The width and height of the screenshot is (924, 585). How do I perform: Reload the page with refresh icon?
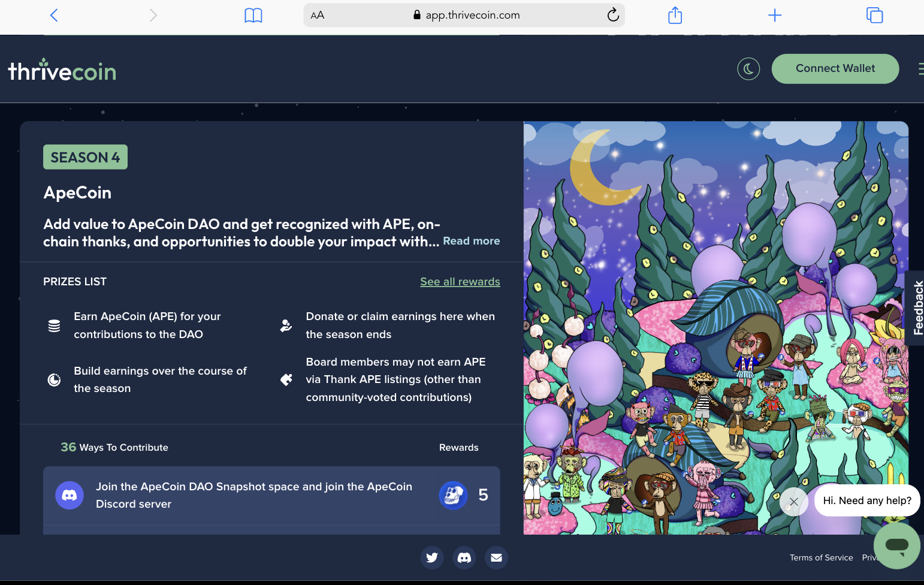coord(613,15)
